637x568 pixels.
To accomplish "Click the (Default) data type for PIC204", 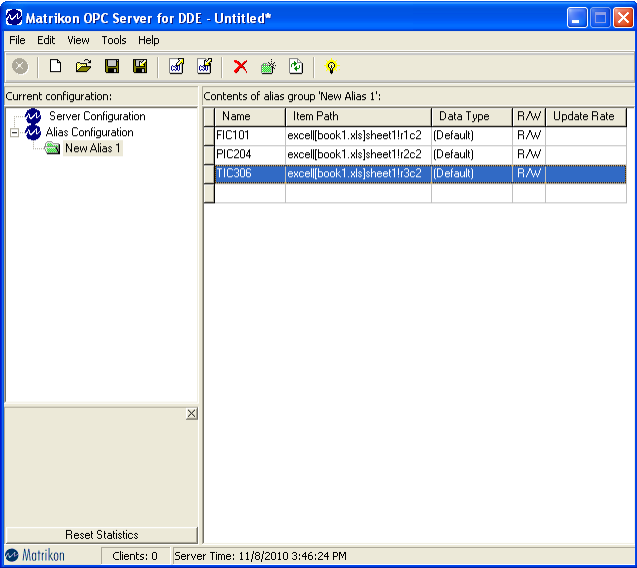I will [472, 154].
